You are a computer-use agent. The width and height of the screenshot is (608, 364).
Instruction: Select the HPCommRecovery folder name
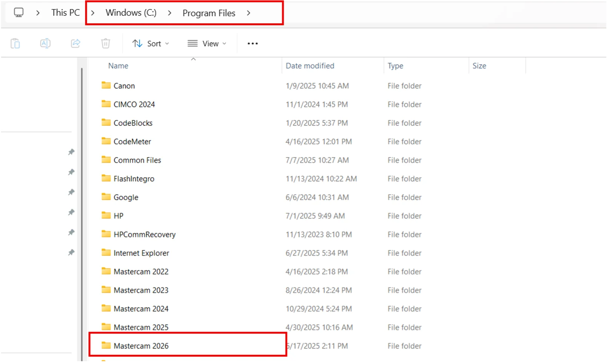[x=145, y=235]
